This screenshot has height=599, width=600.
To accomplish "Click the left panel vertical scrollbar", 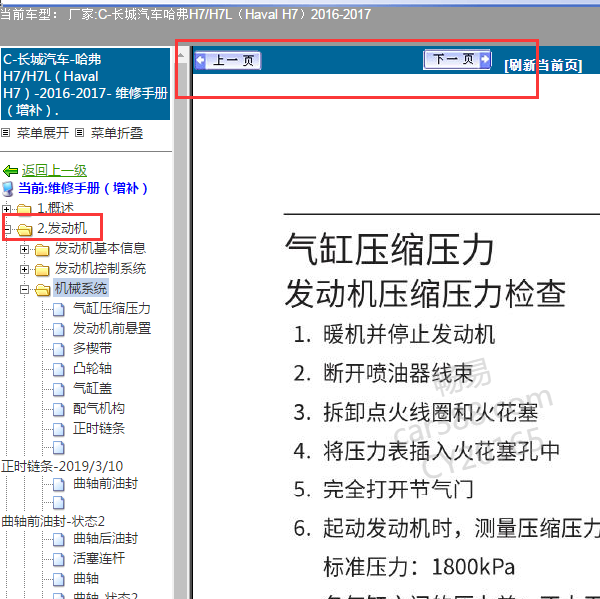I will click(x=181, y=329).
